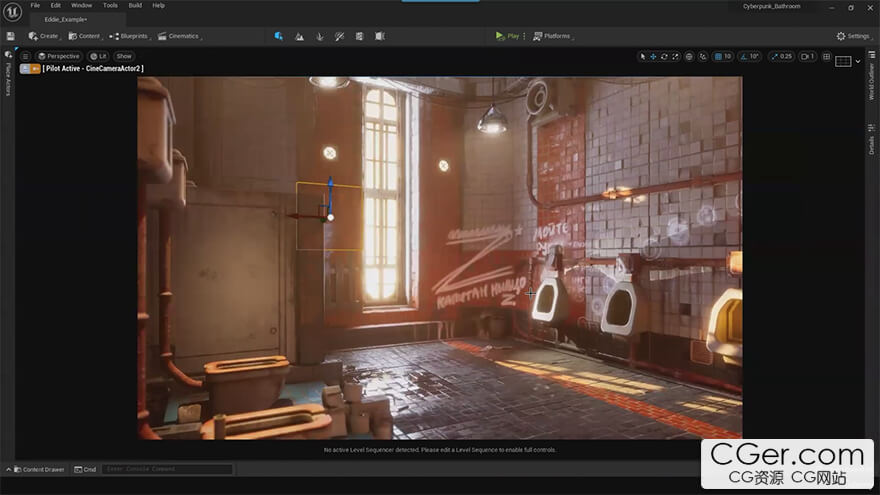Image resolution: width=880 pixels, height=495 pixels.
Task: Stop piloting camera with eject icon
Action: (25, 68)
